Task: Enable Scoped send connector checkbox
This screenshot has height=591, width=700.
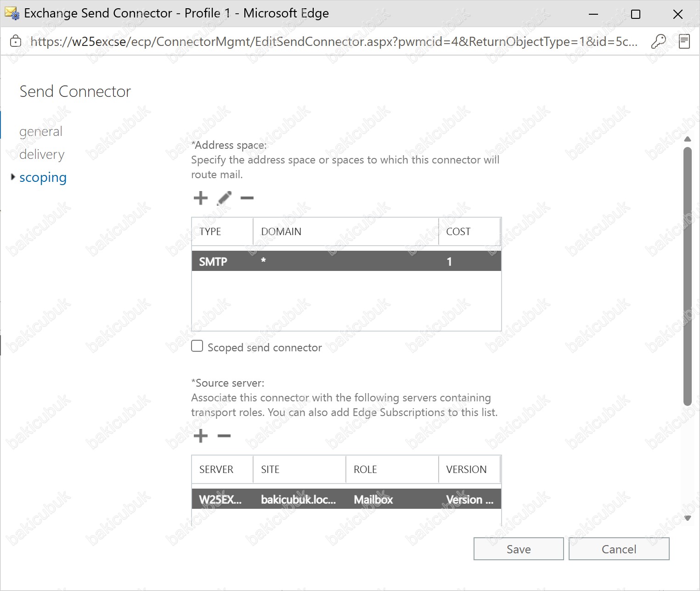Action: [x=197, y=346]
